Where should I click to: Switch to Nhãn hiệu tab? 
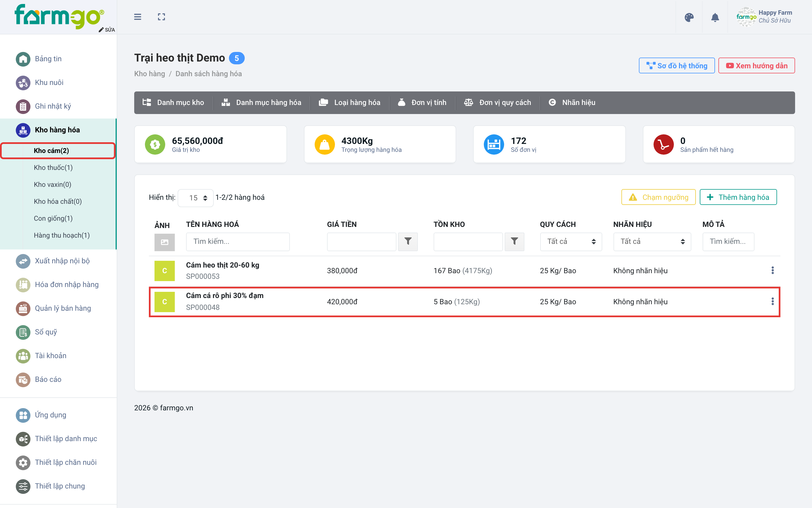[572, 102]
